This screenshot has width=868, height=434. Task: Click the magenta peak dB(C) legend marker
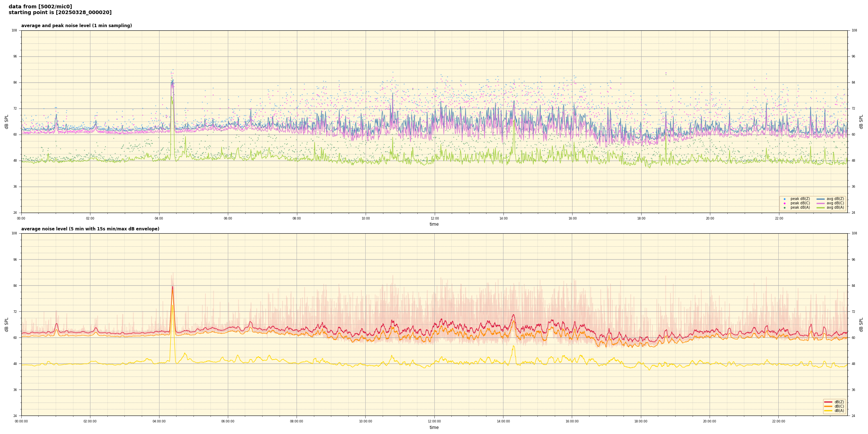784,203
